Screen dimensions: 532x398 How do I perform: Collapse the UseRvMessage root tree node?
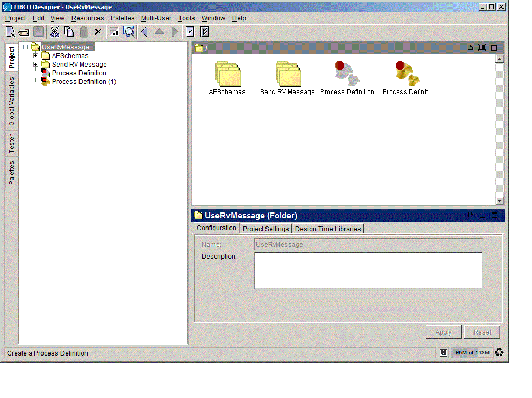(25, 47)
